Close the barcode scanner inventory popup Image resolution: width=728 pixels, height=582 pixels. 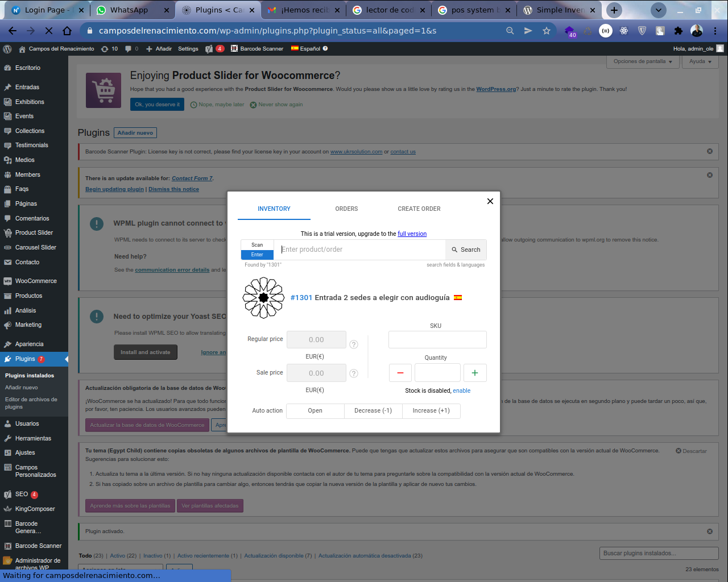(x=490, y=201)
